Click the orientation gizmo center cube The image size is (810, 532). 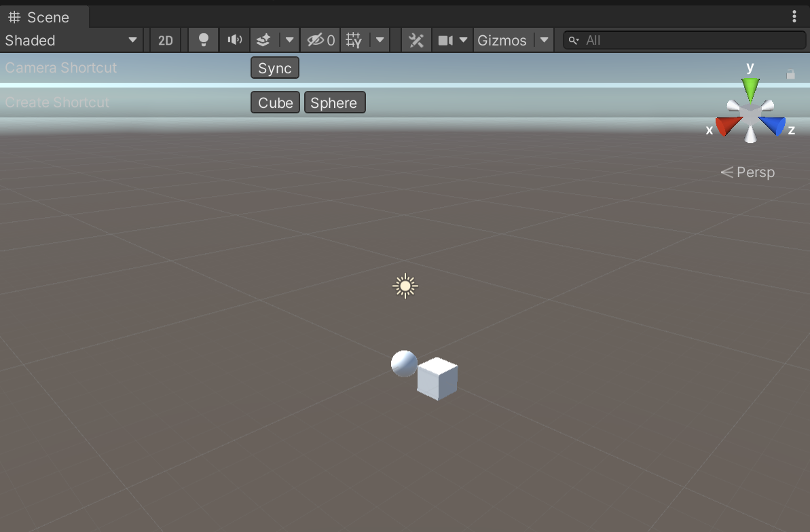coord(750,112)
